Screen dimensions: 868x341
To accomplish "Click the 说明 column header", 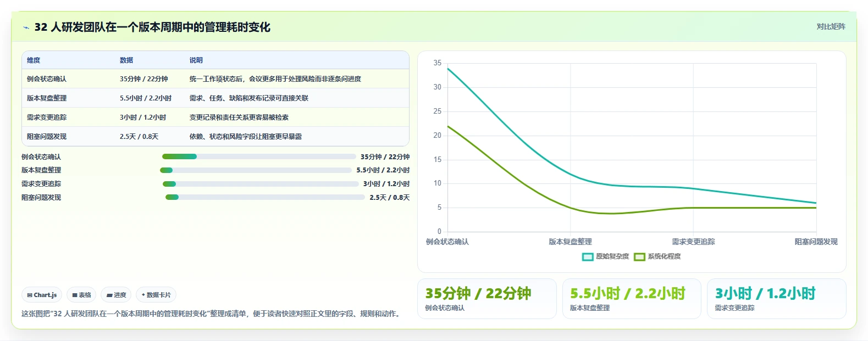I will pos(196,60).
